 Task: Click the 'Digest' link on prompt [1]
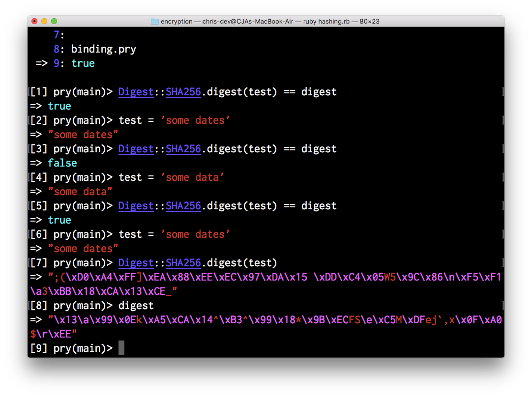click(136, 92)
